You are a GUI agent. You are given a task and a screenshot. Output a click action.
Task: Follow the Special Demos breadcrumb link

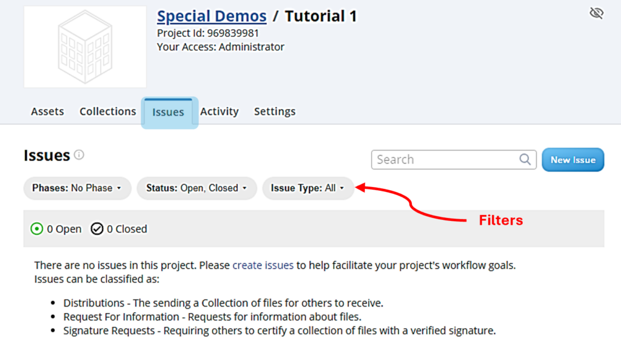tap(212, 16)
